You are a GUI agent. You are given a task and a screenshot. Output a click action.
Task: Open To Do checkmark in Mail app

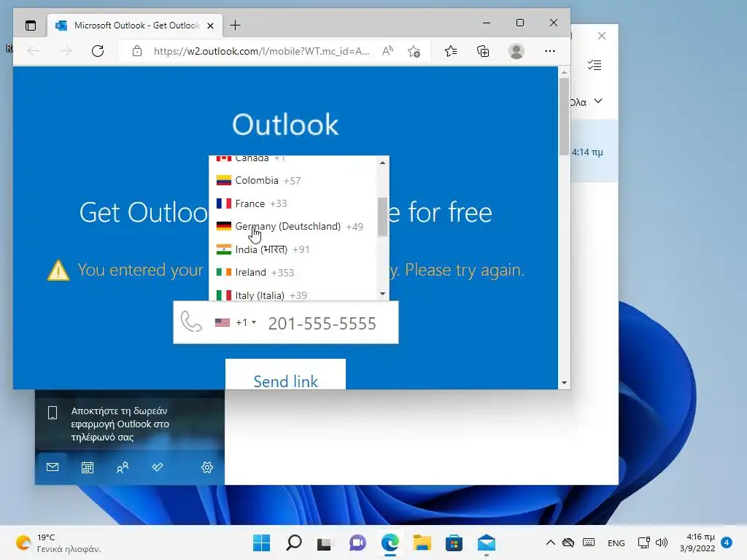(158, 467)
